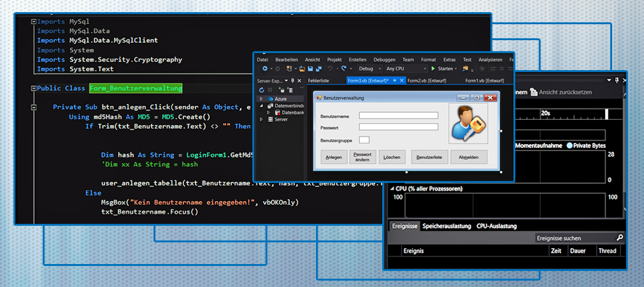Select the Private Bytes radio option
The height and width of the screenshot is (287, 644).
click(569, 145)
